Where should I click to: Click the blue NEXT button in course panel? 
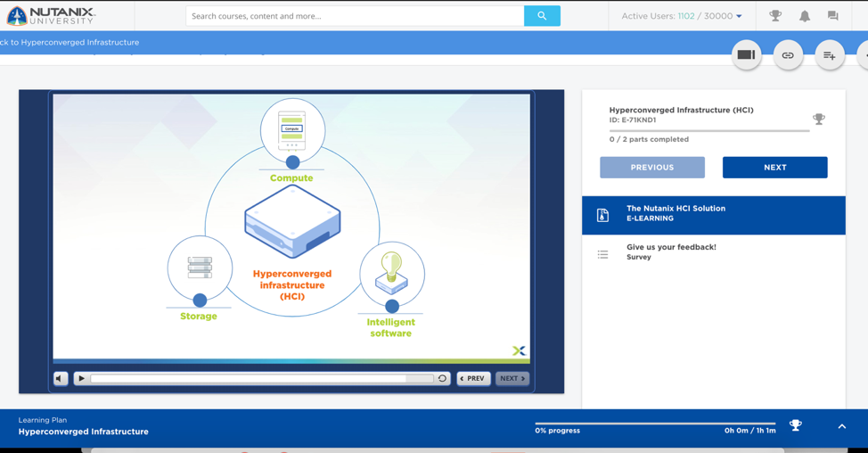pos(775,168)
